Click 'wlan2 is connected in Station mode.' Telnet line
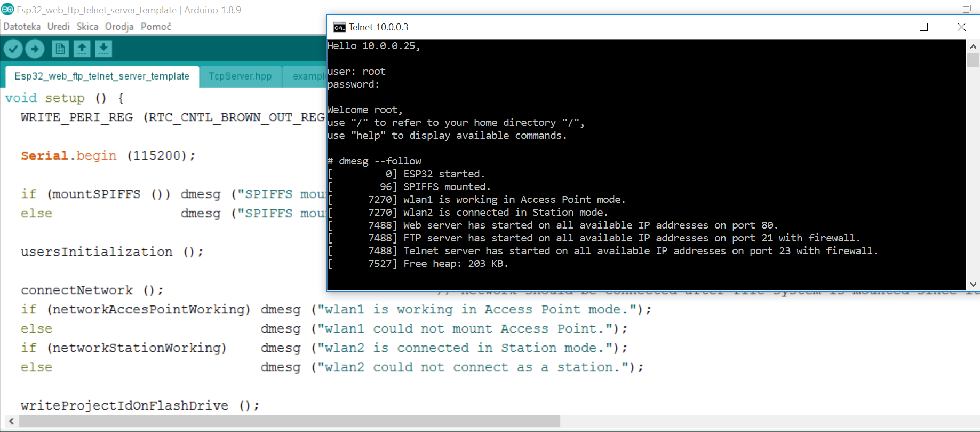The image size is (980, 432). coord(468,213)
